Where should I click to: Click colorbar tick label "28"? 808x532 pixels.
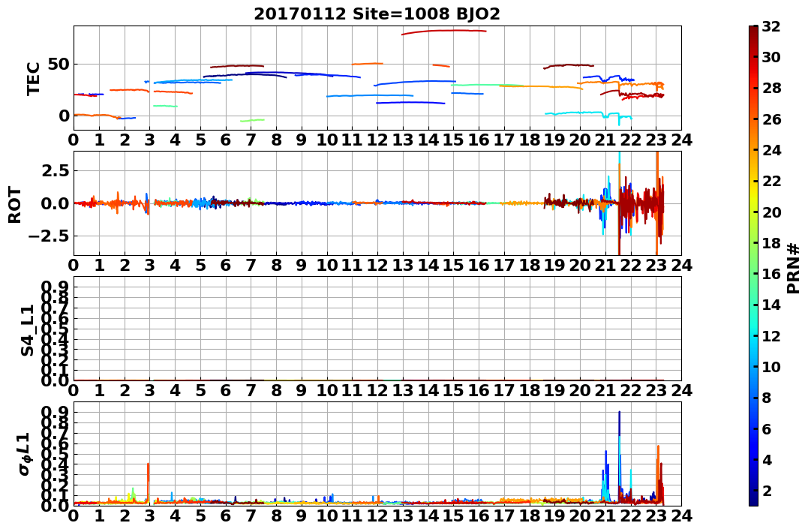click(x=771, y=88)
